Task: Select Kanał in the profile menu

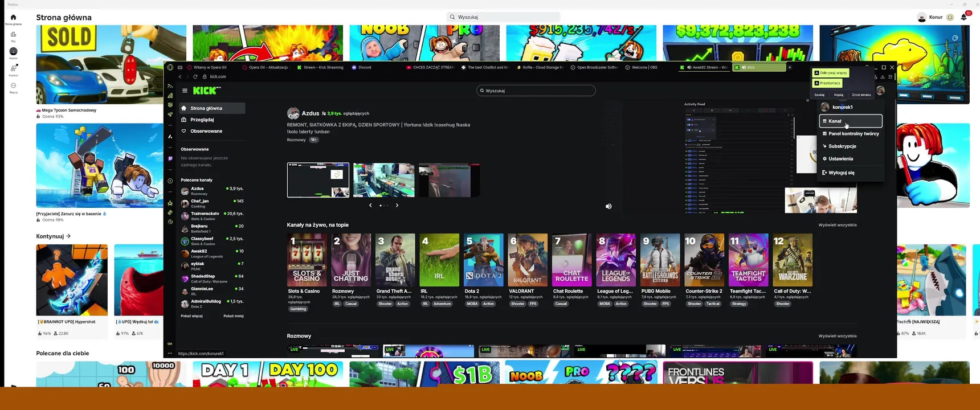Action: [x=851, y=121]
